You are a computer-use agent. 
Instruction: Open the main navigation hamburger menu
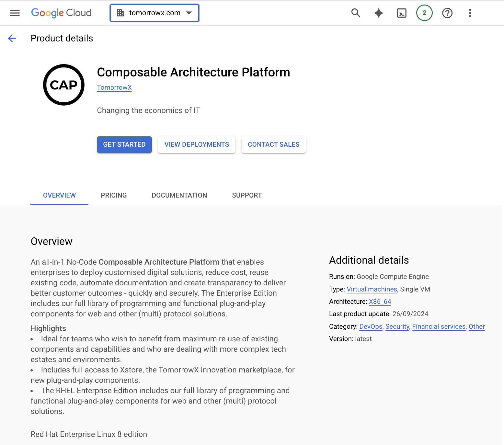click(15, 13)
